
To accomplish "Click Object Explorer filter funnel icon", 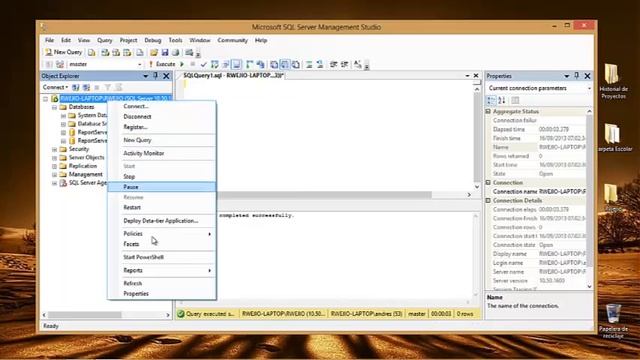I will pos(107,87).
